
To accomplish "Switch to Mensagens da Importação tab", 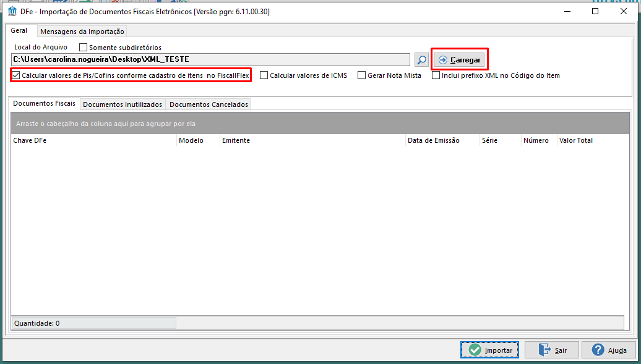I will click(82, 32).
